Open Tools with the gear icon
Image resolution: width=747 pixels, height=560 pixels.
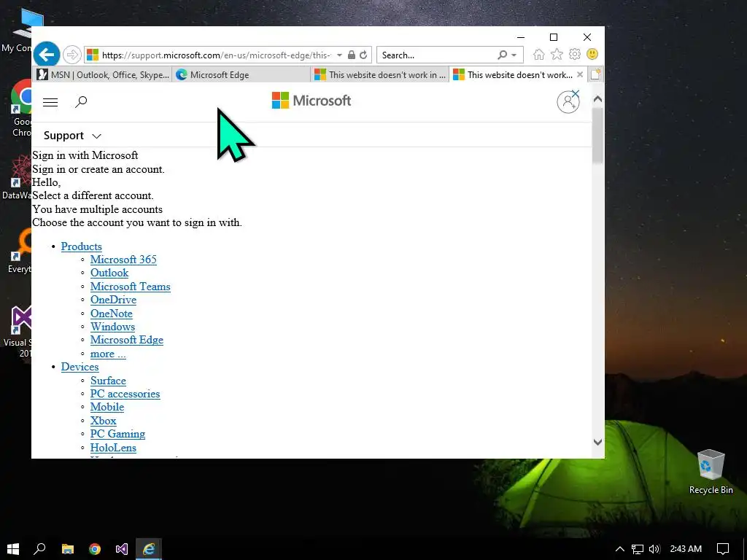pos(575,54)
